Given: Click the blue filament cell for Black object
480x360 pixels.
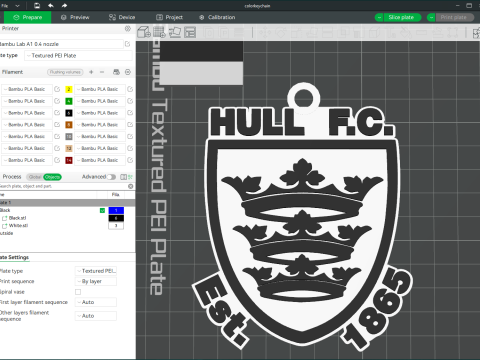Looking at the screenshot, I should [116, 210].
